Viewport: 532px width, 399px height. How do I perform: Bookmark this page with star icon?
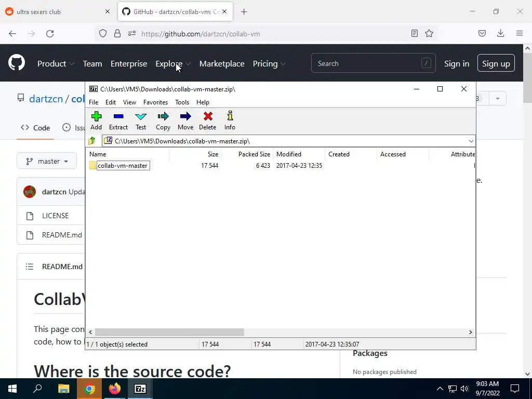pyautogui.click(x=429, y=33)
